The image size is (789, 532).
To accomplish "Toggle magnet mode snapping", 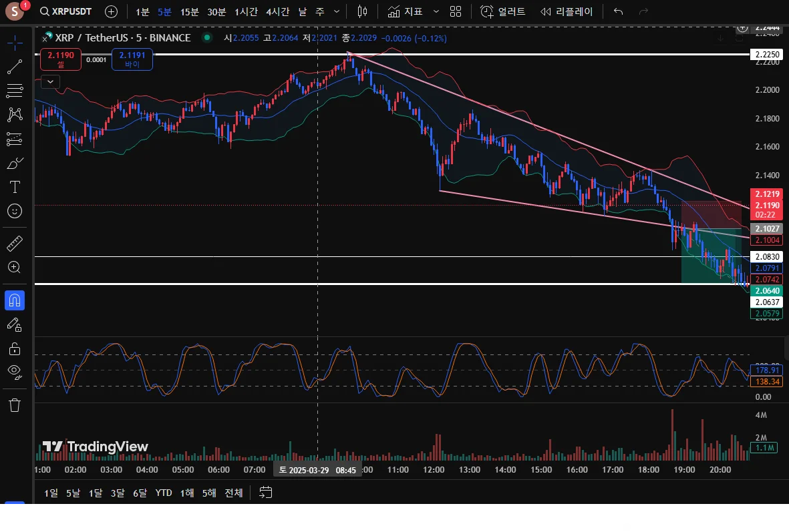I will pos(15,300).
